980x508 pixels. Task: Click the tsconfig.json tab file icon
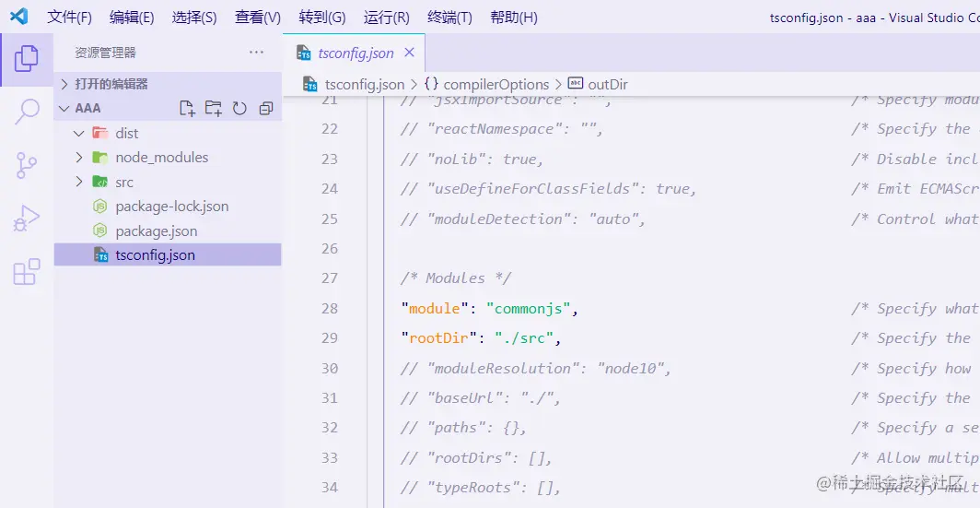304,53
